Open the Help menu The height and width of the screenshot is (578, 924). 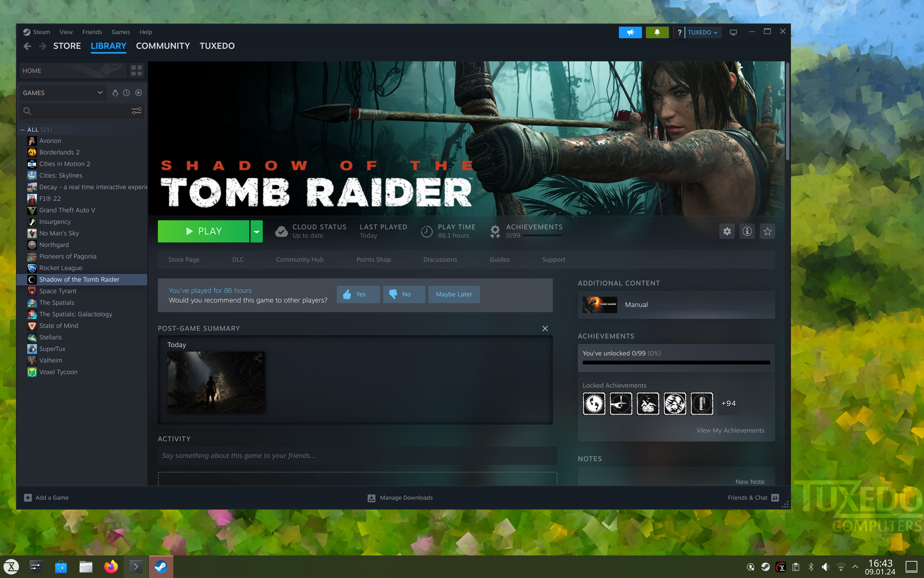click(145, 32)
